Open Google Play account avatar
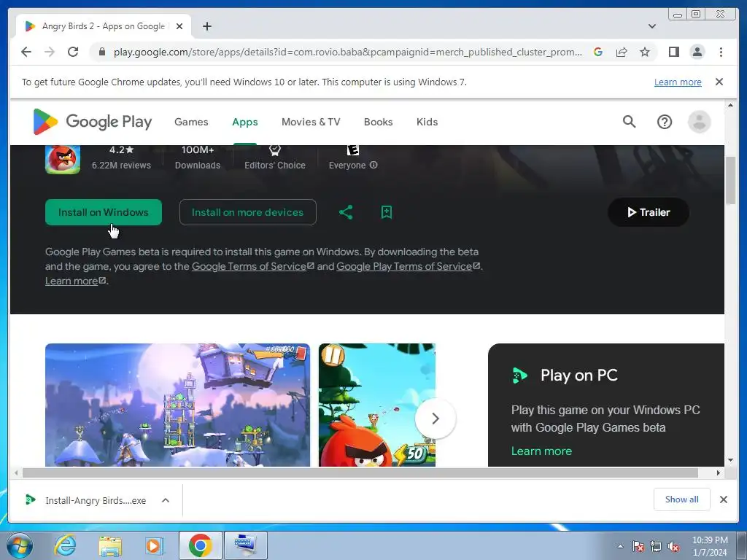Screen dimensions: 747x560 700,122
